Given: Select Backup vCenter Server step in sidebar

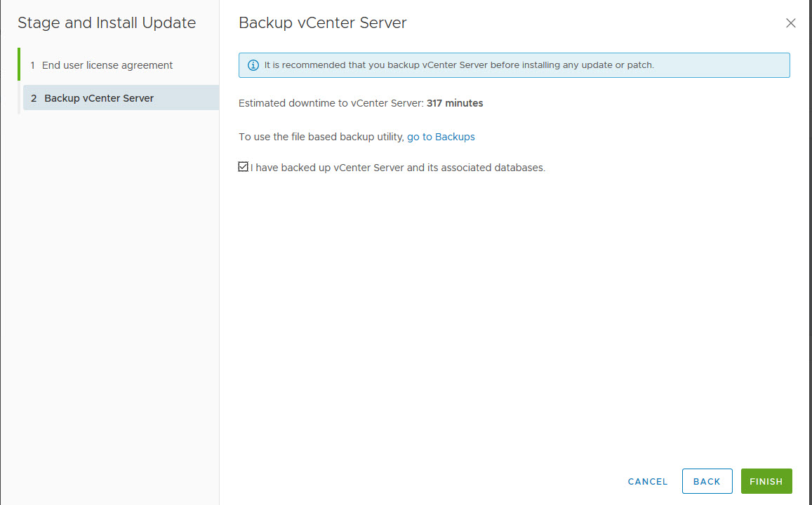Looking at the screenshot, I should coord(99,98).
